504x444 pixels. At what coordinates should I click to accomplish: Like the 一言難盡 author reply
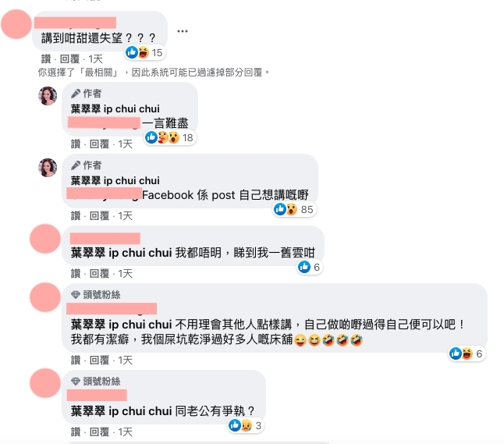point(76,144)
